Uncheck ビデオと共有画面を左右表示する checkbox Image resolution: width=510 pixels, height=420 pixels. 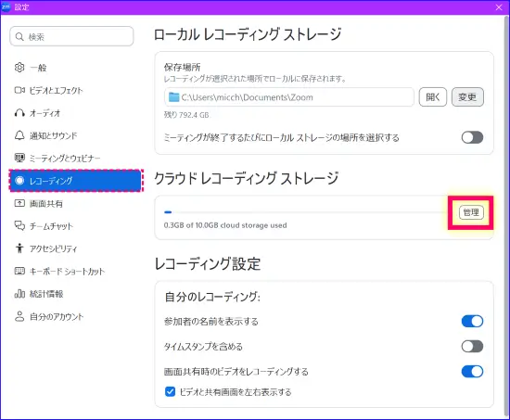pyautogui.click(x=170, y=391)
